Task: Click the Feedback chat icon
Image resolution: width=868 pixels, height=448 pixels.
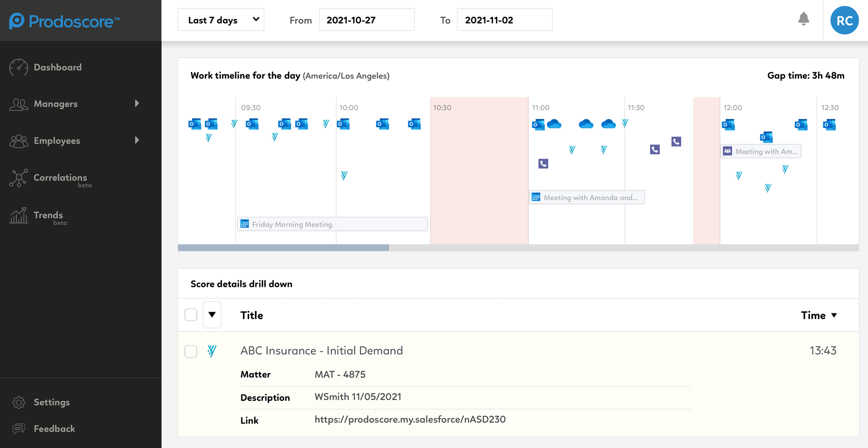Action: pyautogui.click(x=19, y=429)
